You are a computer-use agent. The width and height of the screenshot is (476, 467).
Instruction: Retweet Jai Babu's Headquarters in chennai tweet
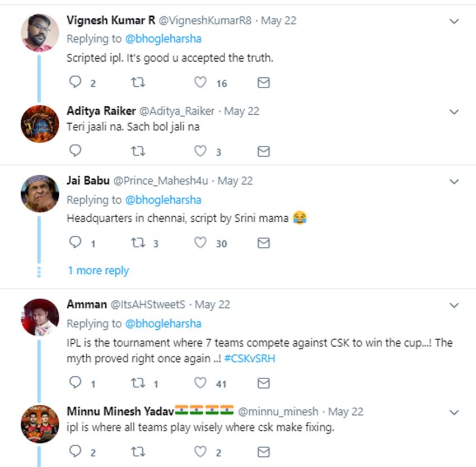(x=138, y=243)
